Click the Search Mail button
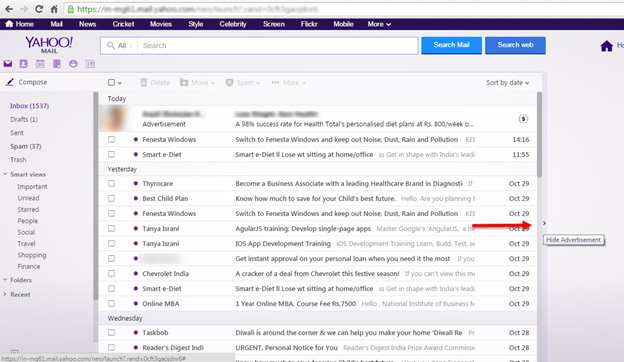Image resolution: width=624 pixels, height=362 pixels. 451,45
